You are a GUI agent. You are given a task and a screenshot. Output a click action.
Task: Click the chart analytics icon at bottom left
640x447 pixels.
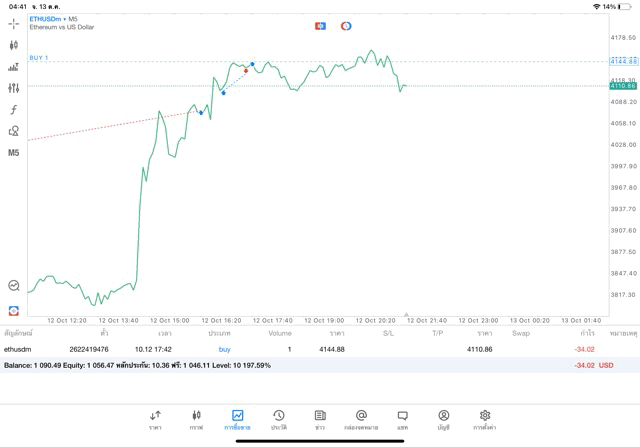(x=13, y=286)
